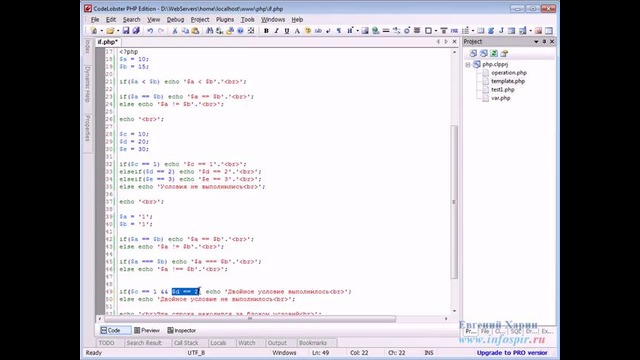Viewport: 640px width, 360px height.
Task: Open the list toolbar dropdown arrow
Action: [473, 31]
